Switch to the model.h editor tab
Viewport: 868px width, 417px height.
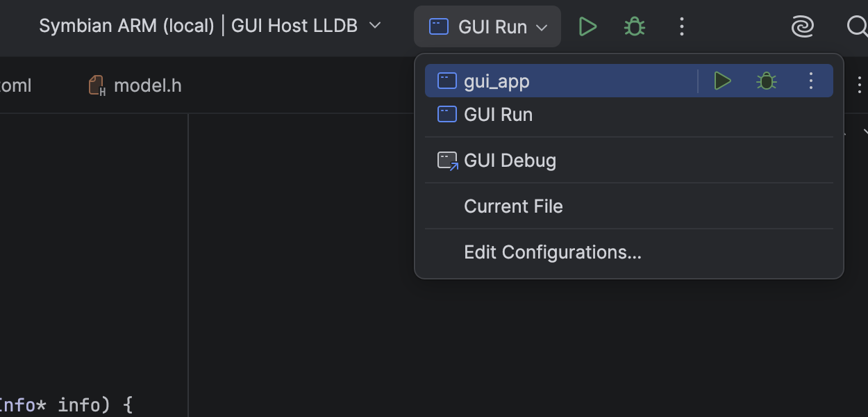tap(135, 85)
